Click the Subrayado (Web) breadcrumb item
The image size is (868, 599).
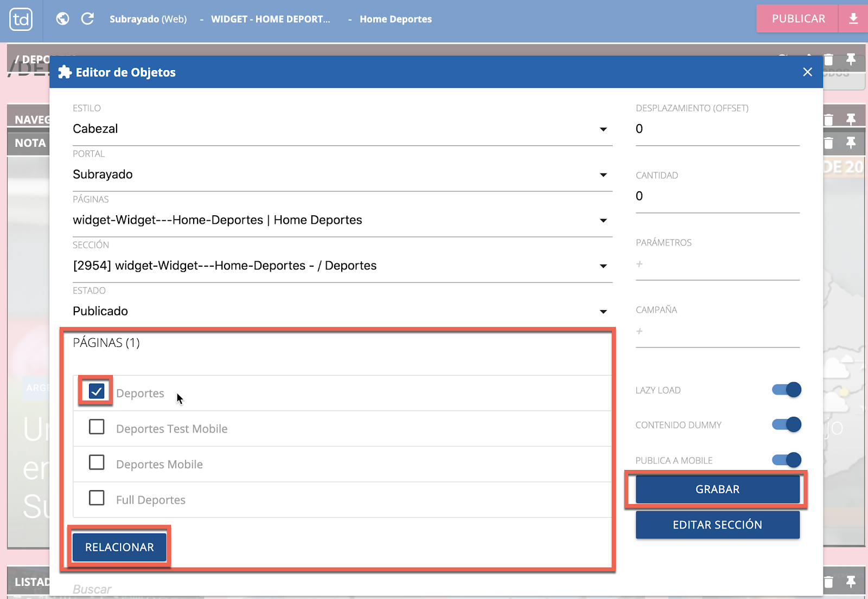[148, 19]
